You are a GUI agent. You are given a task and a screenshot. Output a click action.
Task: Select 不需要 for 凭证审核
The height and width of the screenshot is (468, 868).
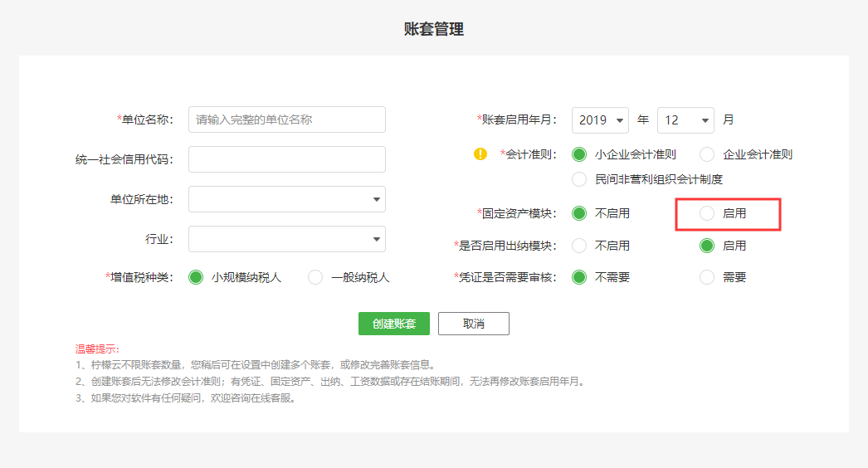click(579, 277)
